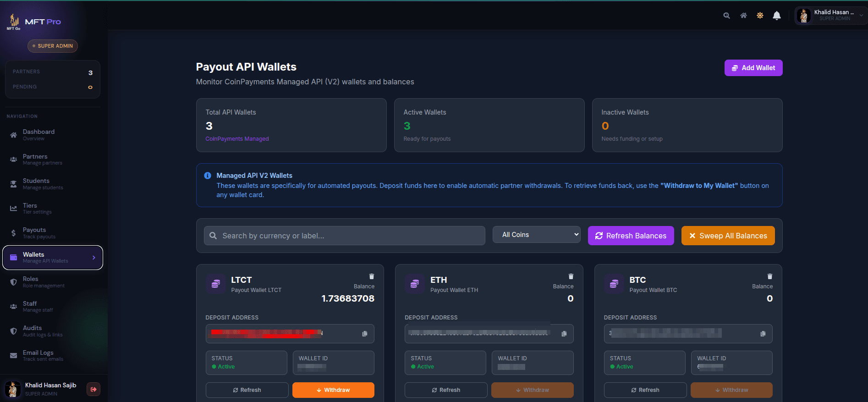Screen dimensions: 868x402
Task: Click the BTC wallet coin icon
Action: (614, 284)
